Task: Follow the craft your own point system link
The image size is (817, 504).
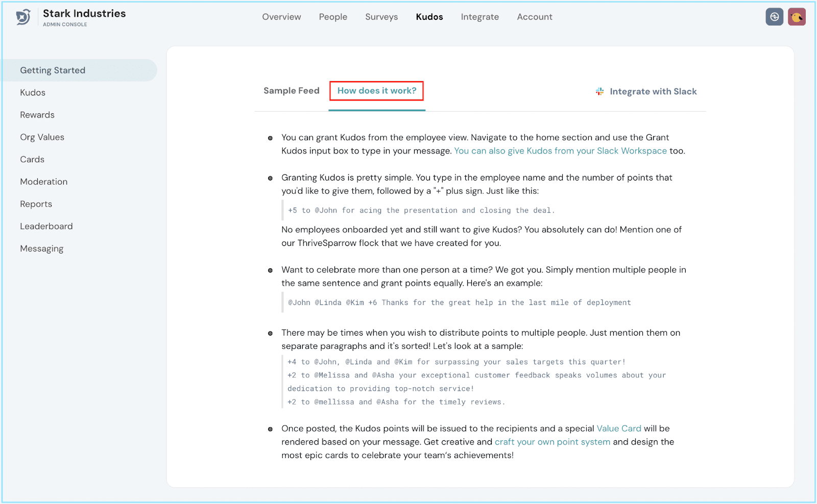Action: [x=552, y=442]
